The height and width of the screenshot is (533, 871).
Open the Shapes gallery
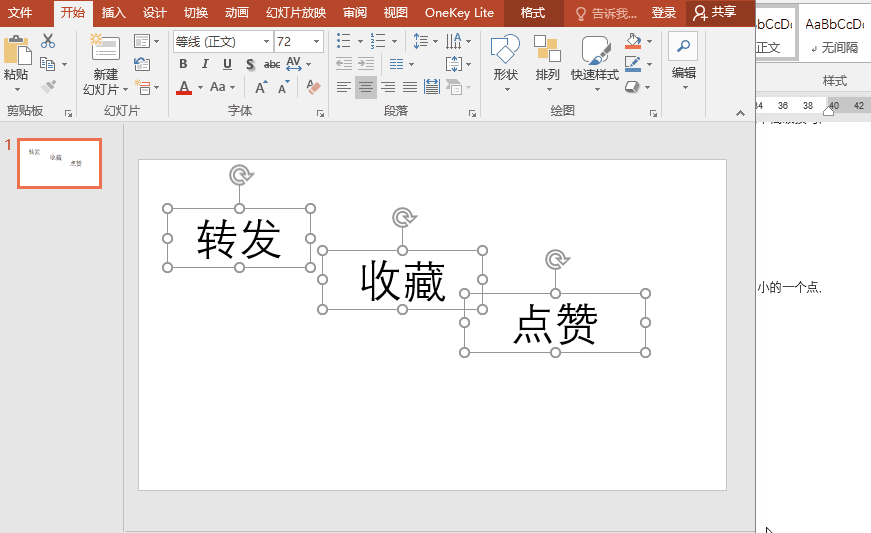coord(505,64)
